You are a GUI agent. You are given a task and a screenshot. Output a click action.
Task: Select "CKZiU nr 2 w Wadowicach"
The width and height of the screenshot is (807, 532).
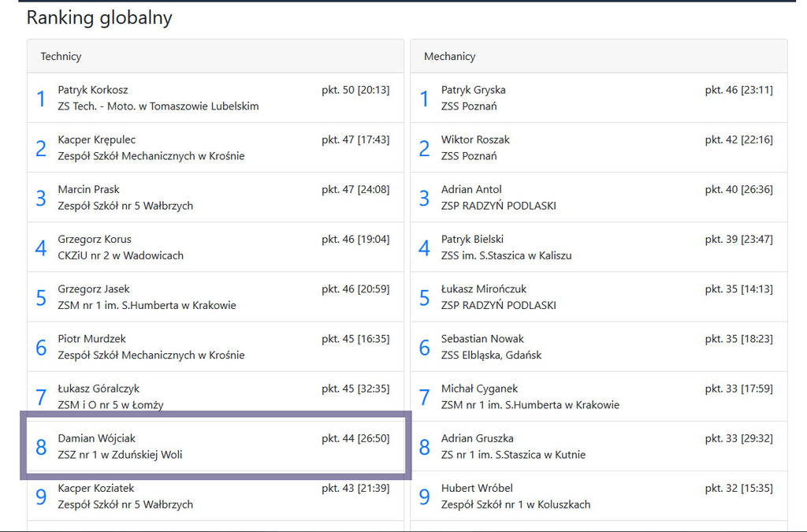pyautogui.click(x=121, y=255)
